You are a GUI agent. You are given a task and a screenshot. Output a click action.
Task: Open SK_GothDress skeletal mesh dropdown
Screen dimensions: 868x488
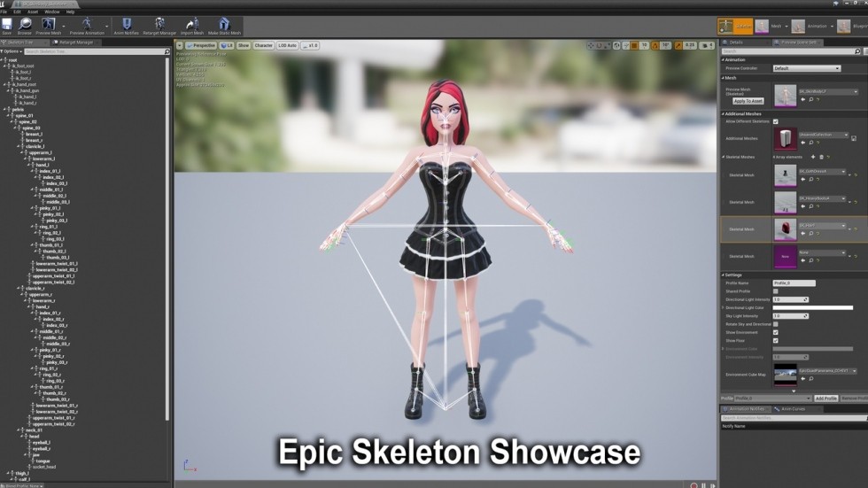(x=822, y=172)
